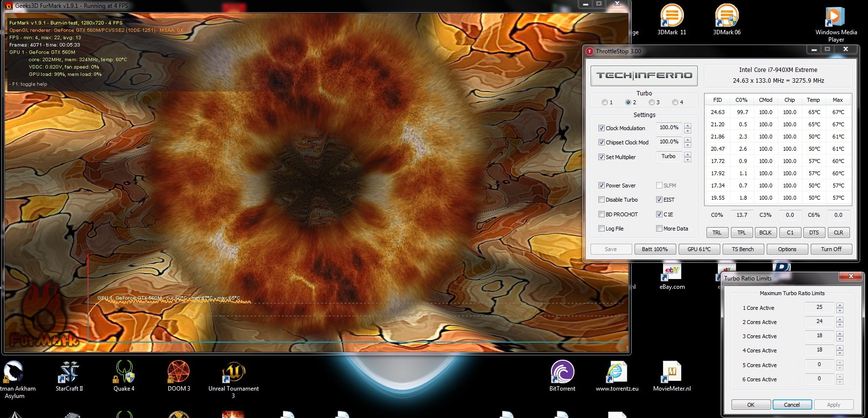Confirm Turbo Ratio Limits with OK

(751, 405)
